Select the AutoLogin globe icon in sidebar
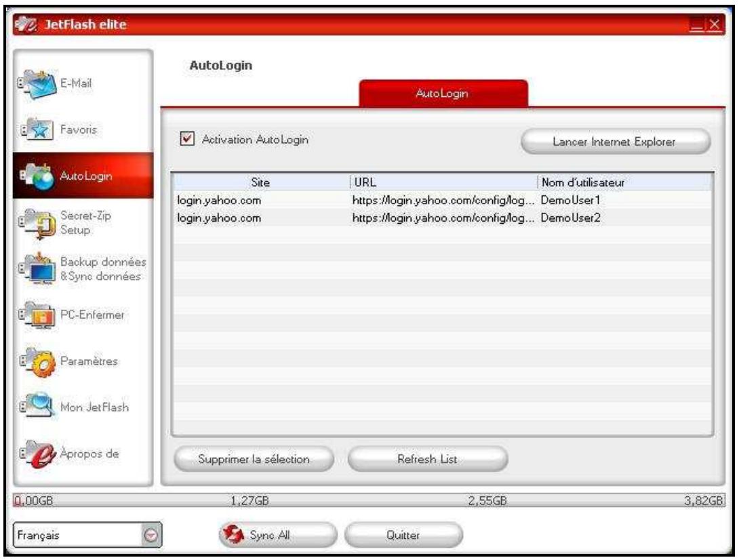The height and width of the screenshot is (560, 739). coord(38,176)
